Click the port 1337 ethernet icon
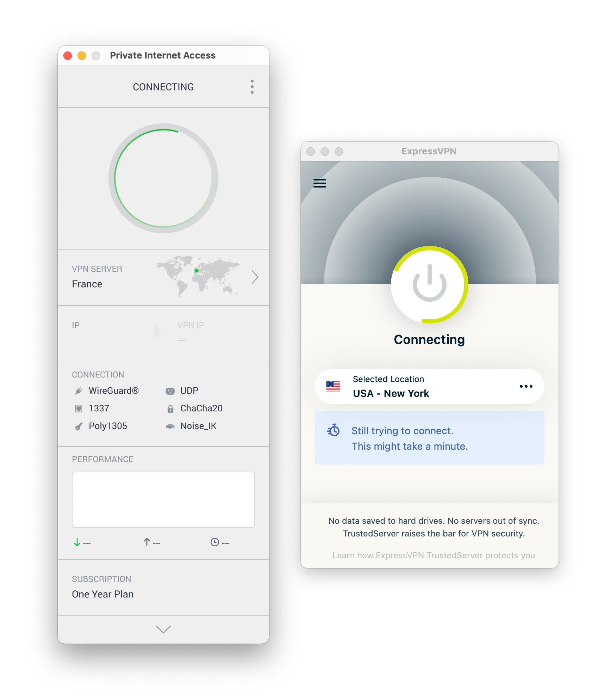Image resolution: width=598 pixels, height=700 pixels. 79,409
